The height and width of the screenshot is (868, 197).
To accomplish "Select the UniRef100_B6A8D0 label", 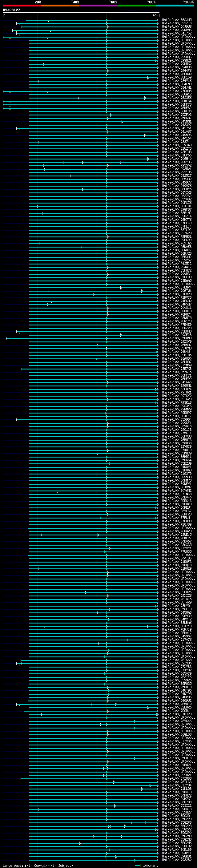I will coord(177,358).
